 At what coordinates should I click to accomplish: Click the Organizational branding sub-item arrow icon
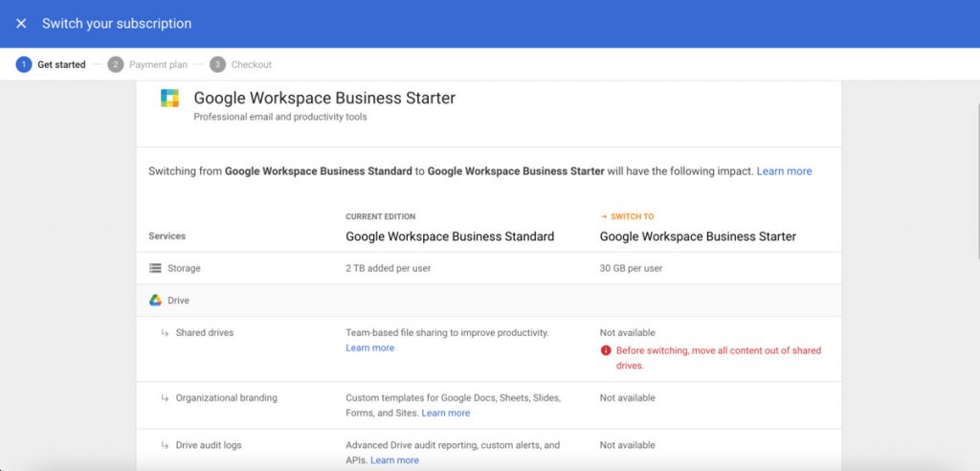click(x=165, y=398)
